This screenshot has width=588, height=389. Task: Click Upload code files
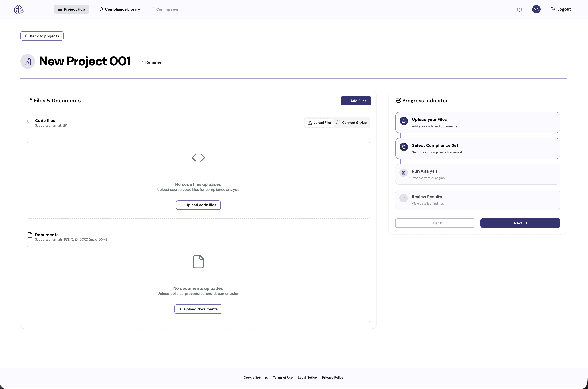pos(198,205)
